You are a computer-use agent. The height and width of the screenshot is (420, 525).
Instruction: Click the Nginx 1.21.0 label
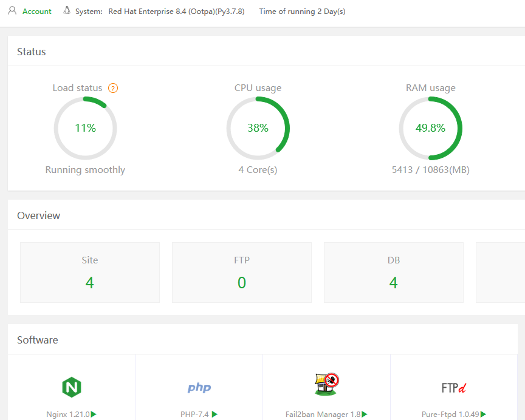(x=68, y=415)
